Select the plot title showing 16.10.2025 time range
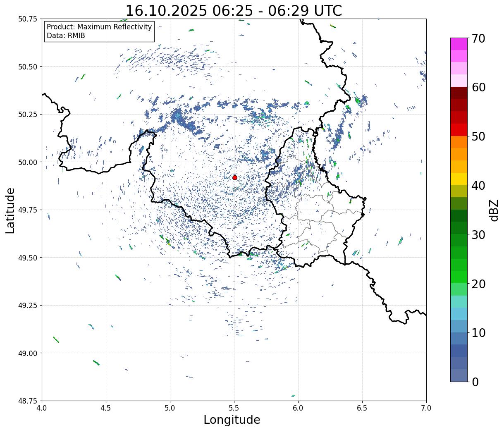504x430 pixels. click(x=234, y=10)
